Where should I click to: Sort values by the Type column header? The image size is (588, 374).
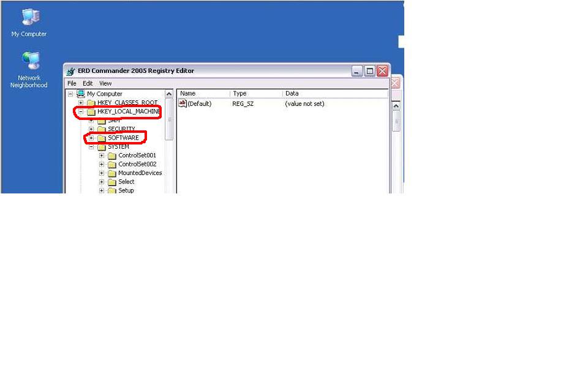[256, 93]
